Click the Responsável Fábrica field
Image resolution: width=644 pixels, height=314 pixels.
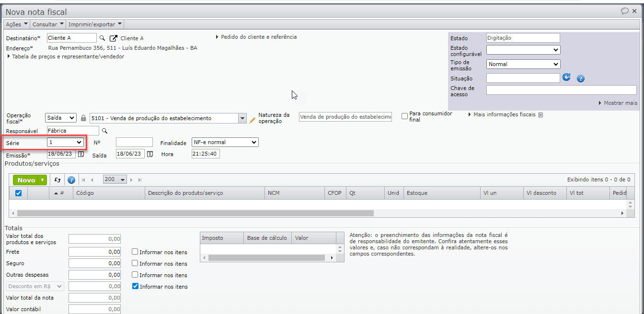click(x=73, y=131)
